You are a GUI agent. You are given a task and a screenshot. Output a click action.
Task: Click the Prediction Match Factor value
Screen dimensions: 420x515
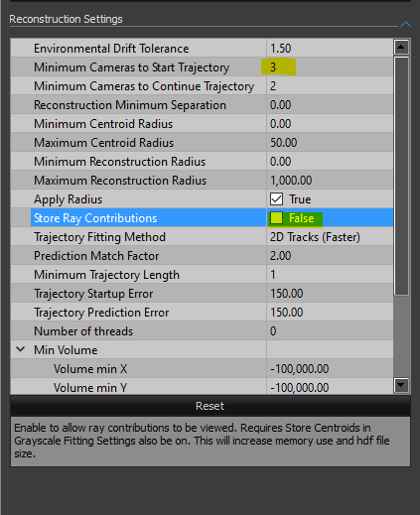[330, 256]
